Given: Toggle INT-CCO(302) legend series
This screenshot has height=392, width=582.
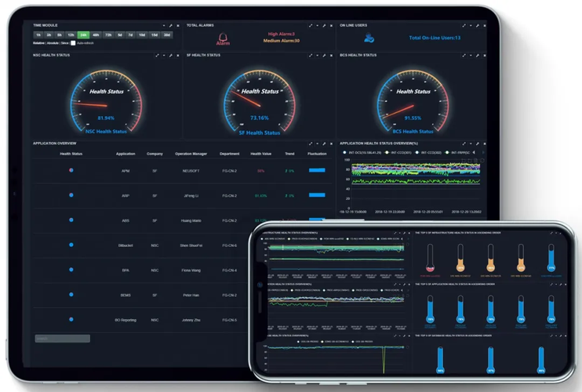Looking at the screenshot, I should point(429,152).
